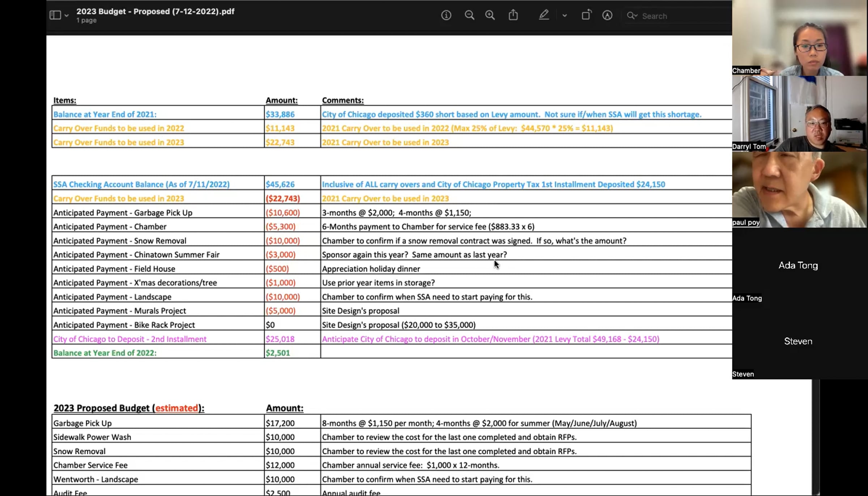Select the Chamber participant video tile
This screenshot has width=868, height=496.
pyautogui.click(x=800, y=38)
